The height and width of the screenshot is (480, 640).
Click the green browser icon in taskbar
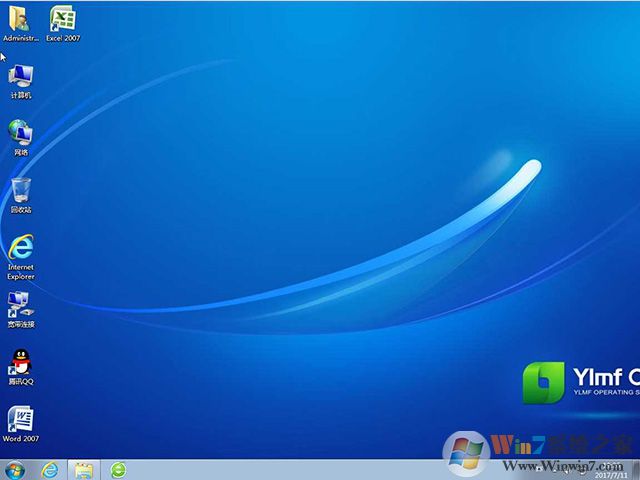(118, 470)
